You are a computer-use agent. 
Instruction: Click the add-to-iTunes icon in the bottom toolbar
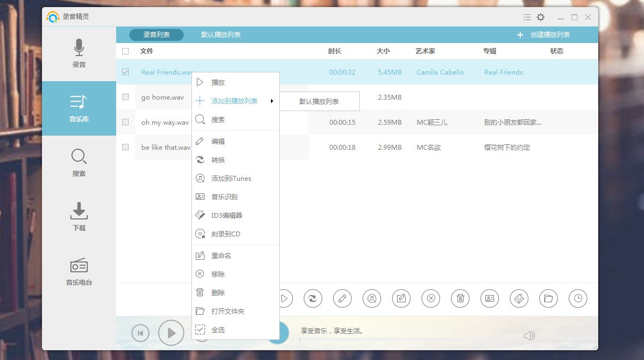tap(372, 298)
